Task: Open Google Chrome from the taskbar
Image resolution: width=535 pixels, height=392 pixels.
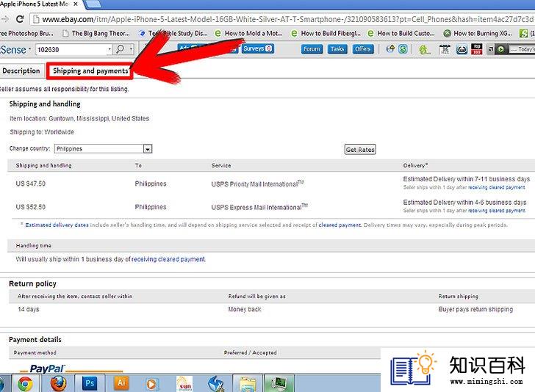Action: 25,384
